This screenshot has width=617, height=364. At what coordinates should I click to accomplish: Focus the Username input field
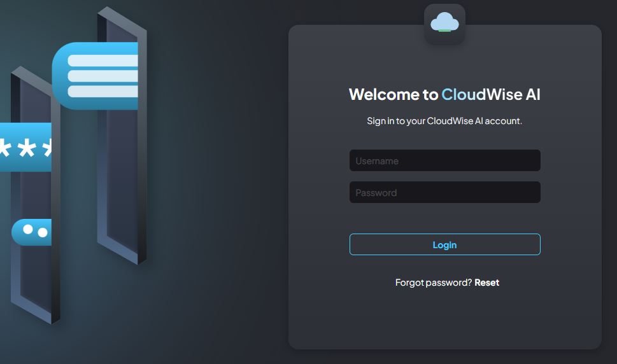(444, 160)
